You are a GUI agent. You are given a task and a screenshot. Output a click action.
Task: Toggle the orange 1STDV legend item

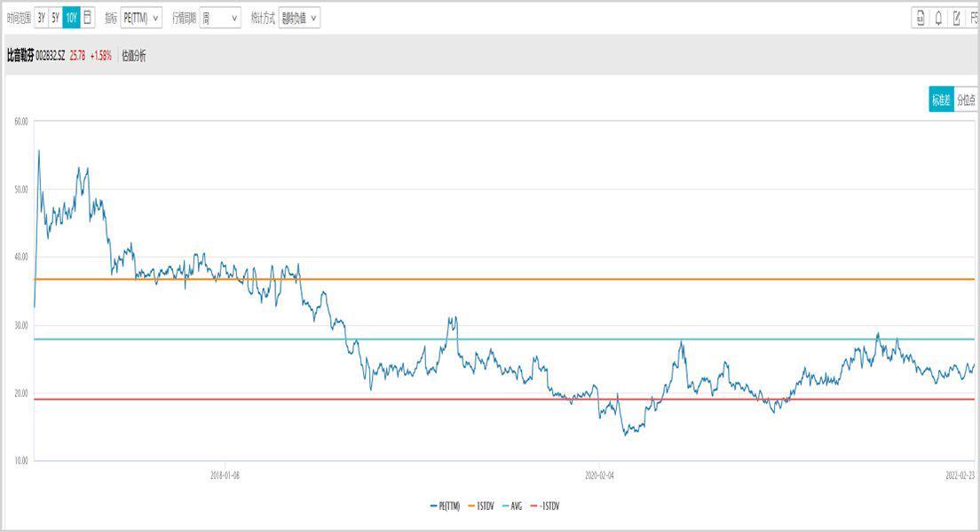point(483,505)
